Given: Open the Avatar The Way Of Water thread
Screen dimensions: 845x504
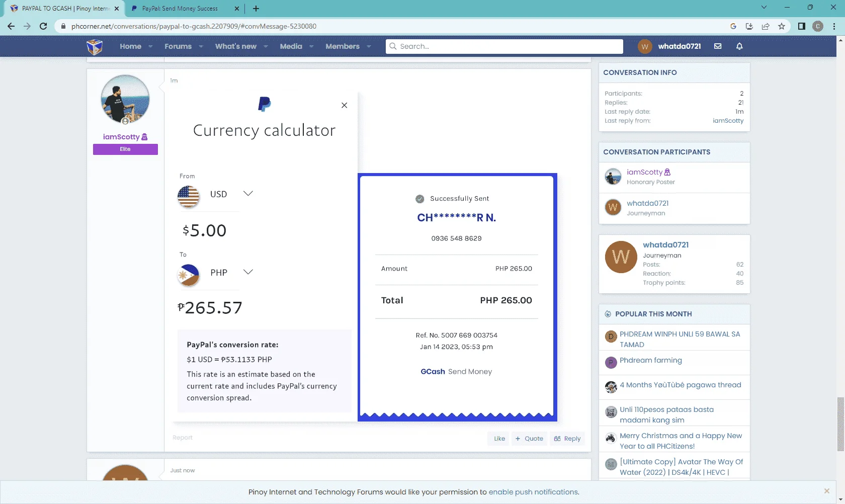Looking at the screenshot, I should pos(682,467).
